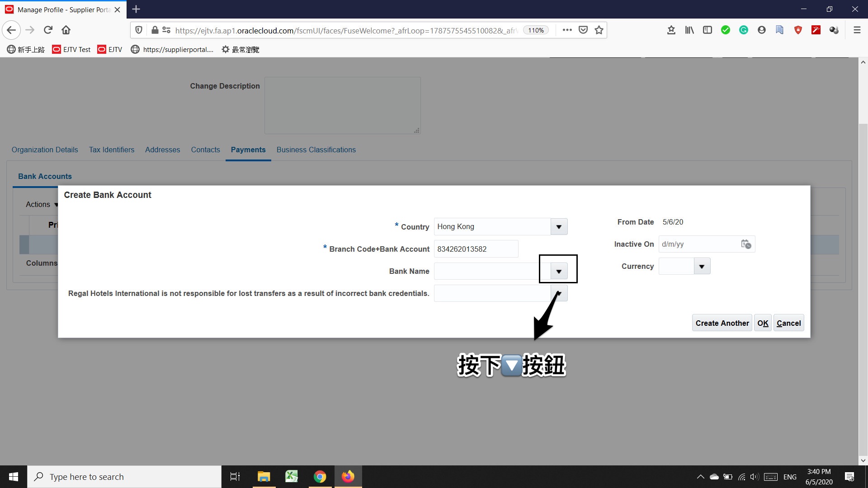868x488 pixels.
Task: Open the Inactive On calendar picker
Action: pos(746,244)
